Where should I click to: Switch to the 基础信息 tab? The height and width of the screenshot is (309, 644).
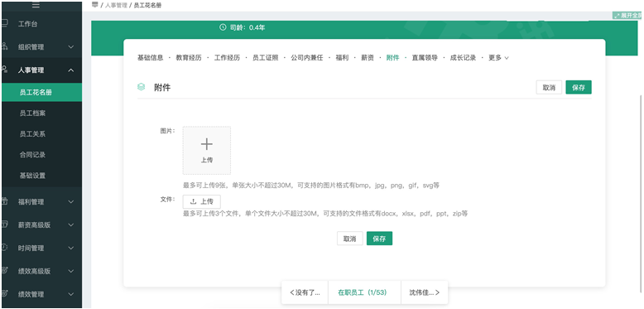pyautogui.click(x=151, y=58)
